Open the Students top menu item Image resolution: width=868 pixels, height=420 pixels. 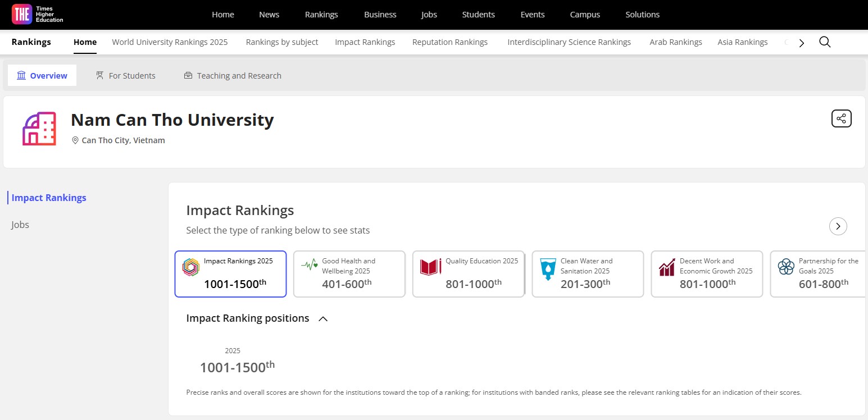[x=479, y=15]
